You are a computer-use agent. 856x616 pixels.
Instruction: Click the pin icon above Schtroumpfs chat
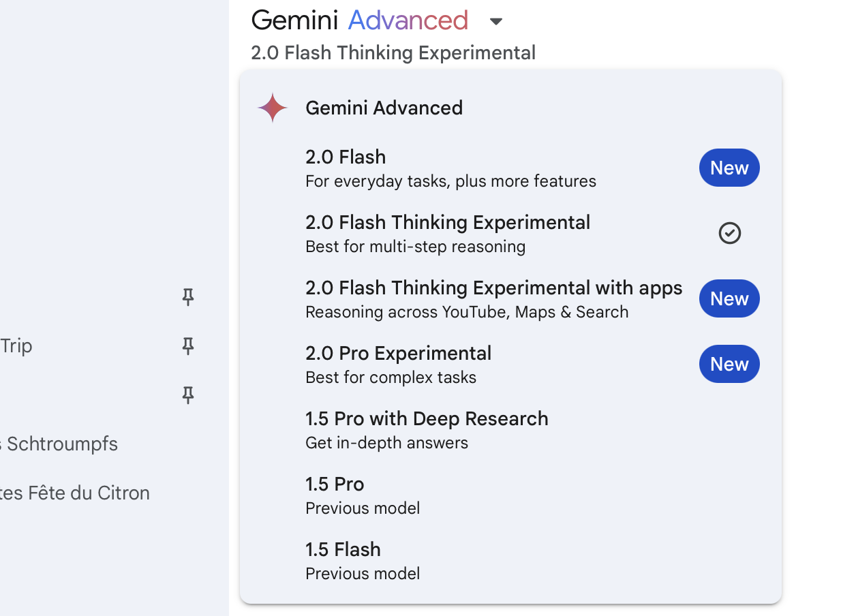click(188, 395)
